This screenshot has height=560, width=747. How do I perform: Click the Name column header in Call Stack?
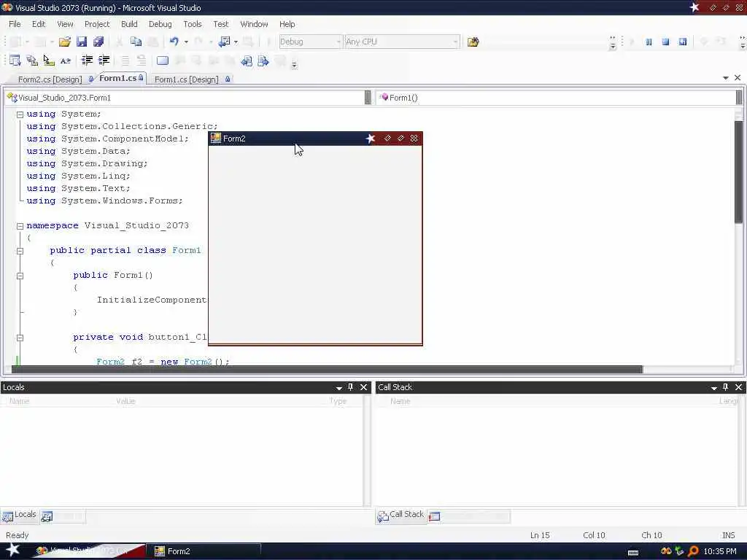click(400, 401)
